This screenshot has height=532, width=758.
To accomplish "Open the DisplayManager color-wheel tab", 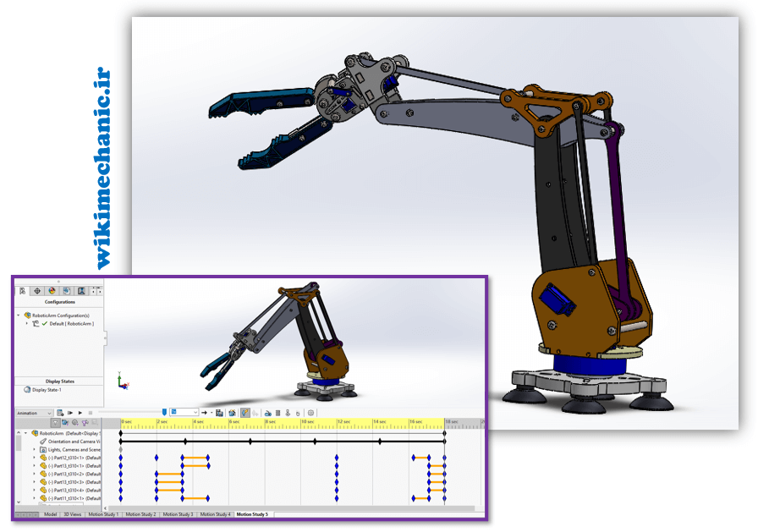I will (x=52, y=291).
